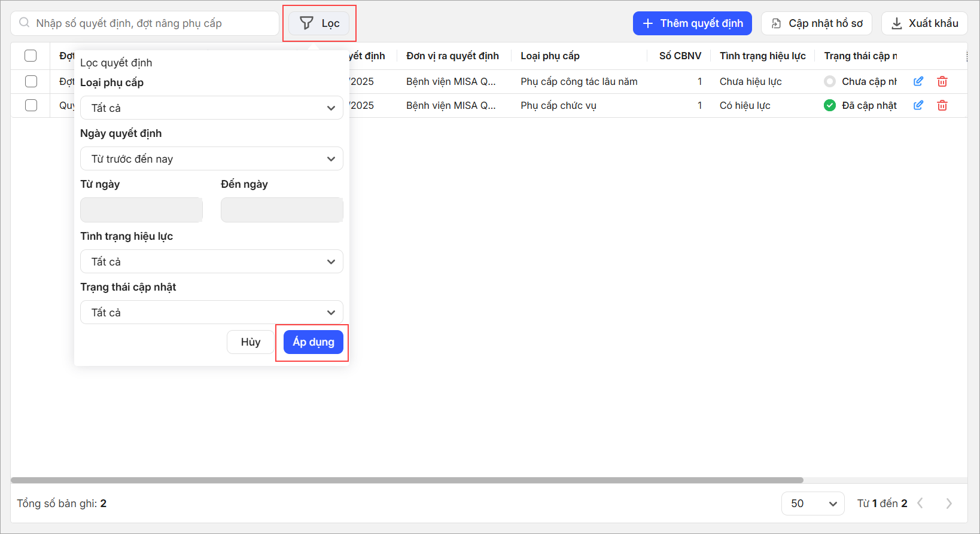Click Số CBNV column header
Screen dimensions: 980x534
pyautogui.click(x=680, y=56)
